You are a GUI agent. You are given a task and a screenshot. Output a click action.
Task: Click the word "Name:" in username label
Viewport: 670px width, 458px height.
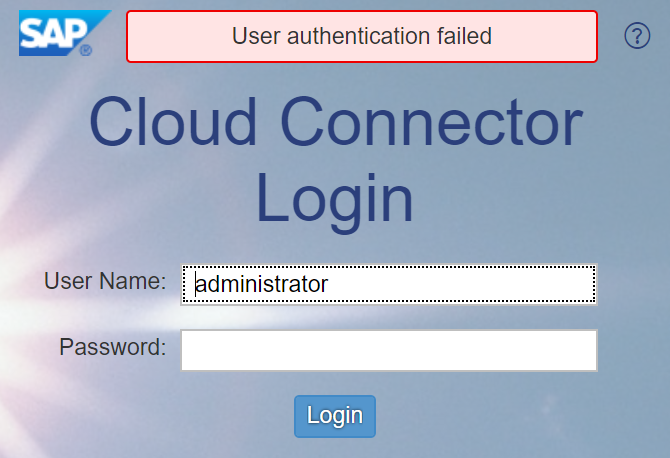click(x=132, y=281)
